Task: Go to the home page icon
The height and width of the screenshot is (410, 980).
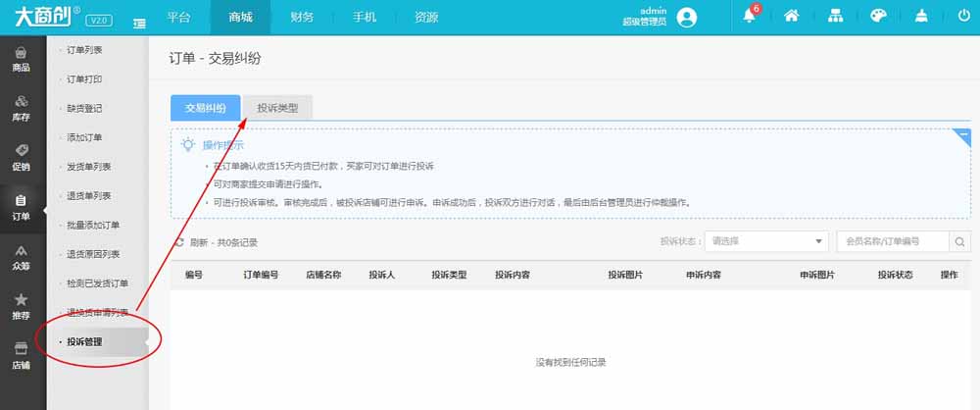Action: click(792, 17)
